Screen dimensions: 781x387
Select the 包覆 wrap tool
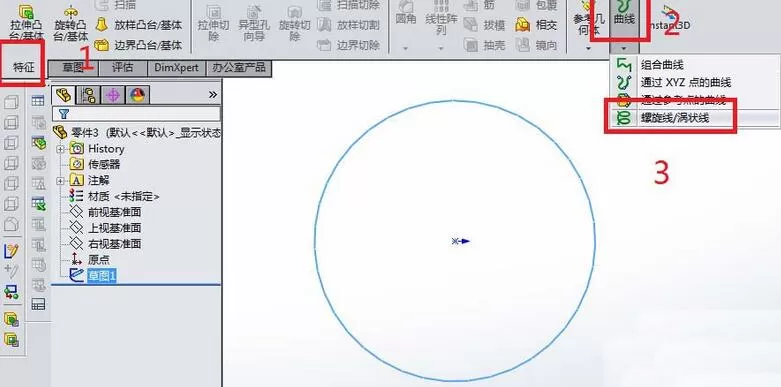click(536, 5)
